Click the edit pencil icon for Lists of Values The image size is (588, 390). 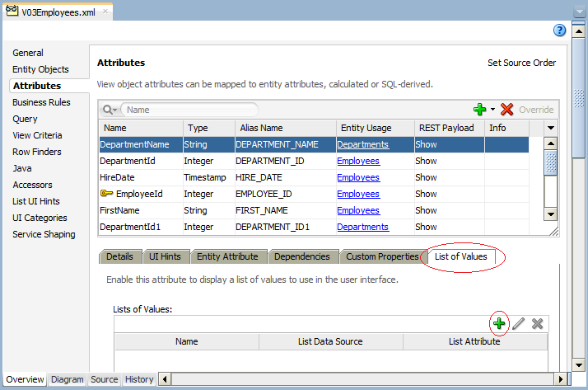(518, 323)
